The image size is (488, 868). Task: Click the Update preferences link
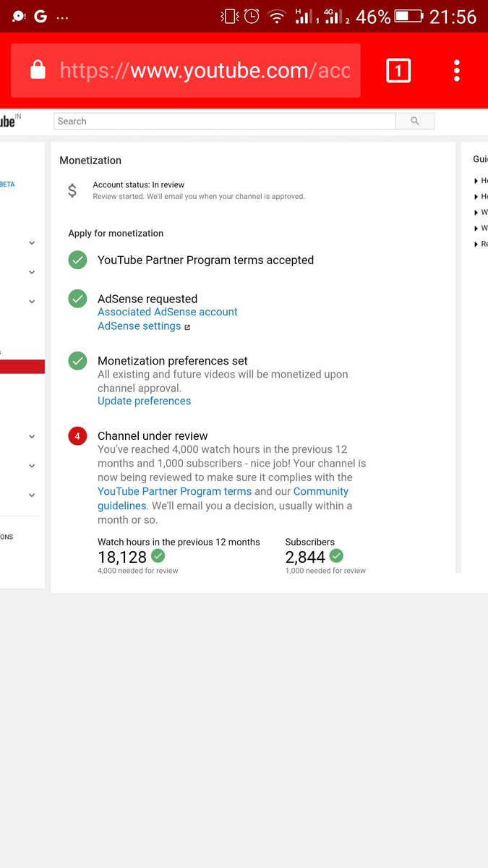tap(145, 401)
